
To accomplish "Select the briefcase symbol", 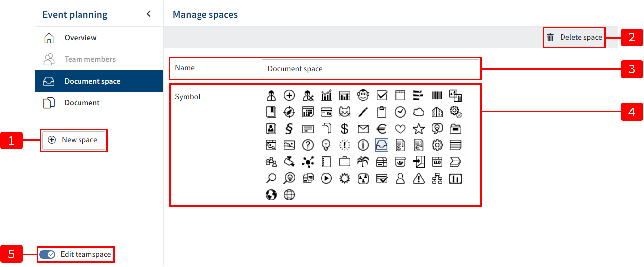I will [x=345, y=162].
